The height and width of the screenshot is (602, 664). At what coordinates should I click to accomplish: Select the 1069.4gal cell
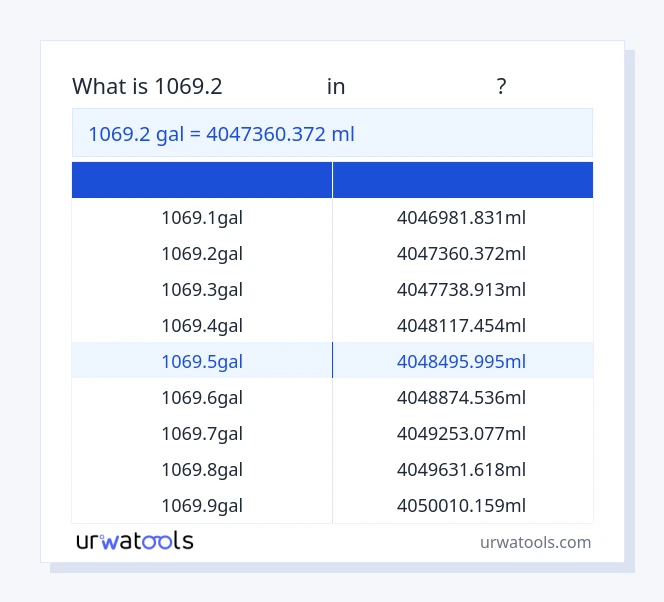[x=202, y=325]
